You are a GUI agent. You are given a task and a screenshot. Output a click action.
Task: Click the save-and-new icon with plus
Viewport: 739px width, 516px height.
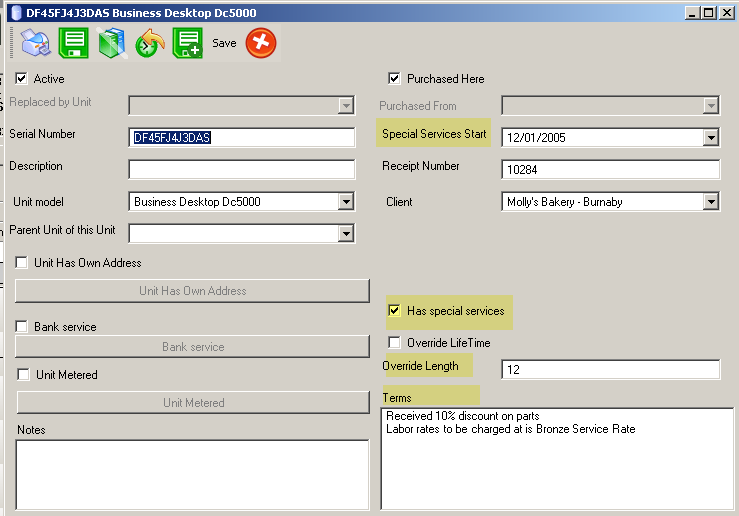(188, 43)
